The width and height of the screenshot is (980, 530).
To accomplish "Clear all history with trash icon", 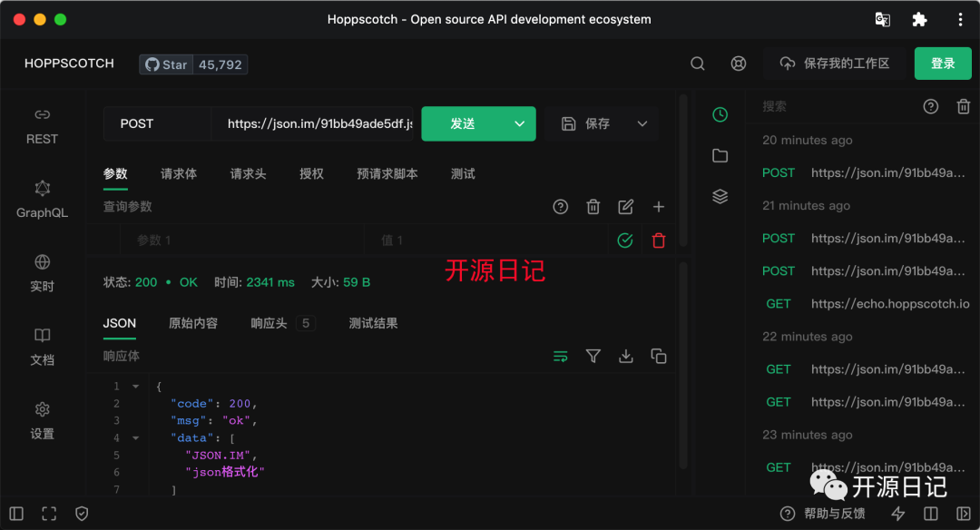I will [963, 106].
